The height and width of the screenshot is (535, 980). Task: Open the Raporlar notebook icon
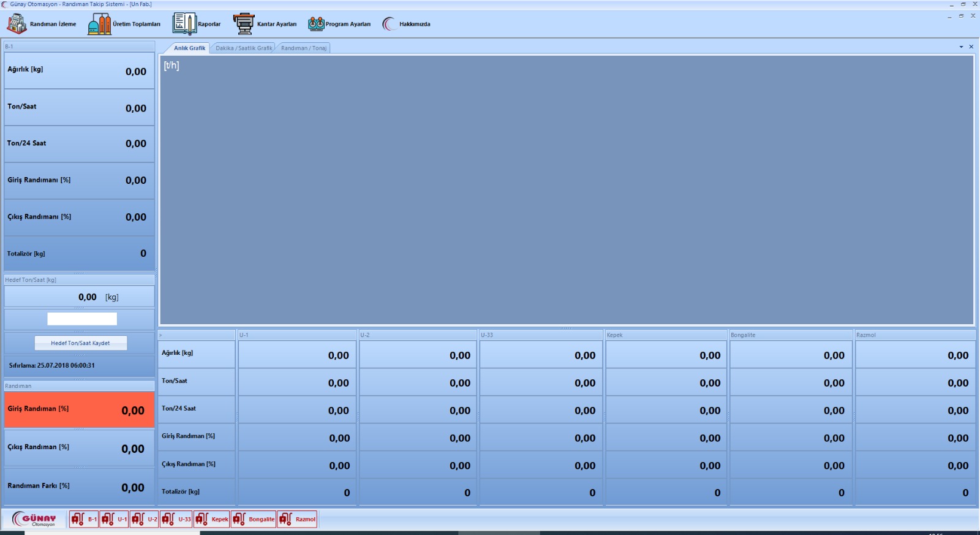pos(184,24)
